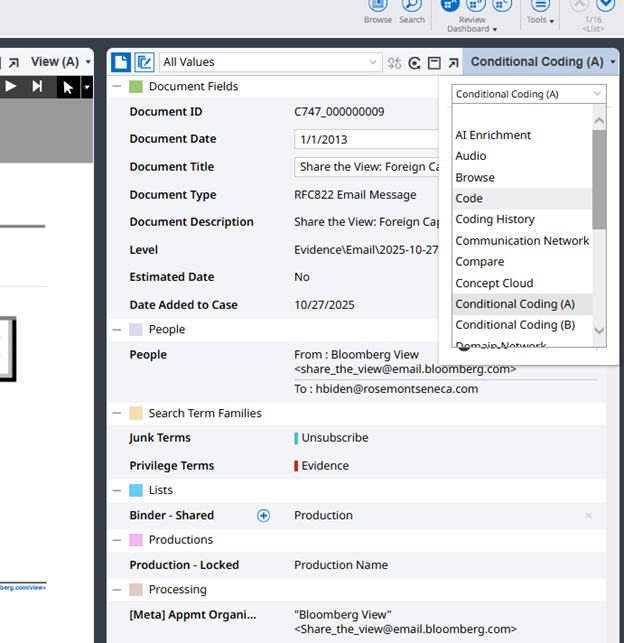The height and width of the screenshot is (643, 624).
Task: Collapse the Processing section
Action: tap(117, 590)
